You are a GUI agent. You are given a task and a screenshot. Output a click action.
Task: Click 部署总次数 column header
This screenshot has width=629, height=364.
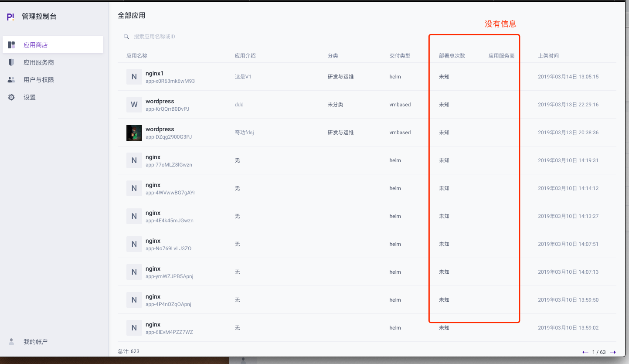[452, 56]
